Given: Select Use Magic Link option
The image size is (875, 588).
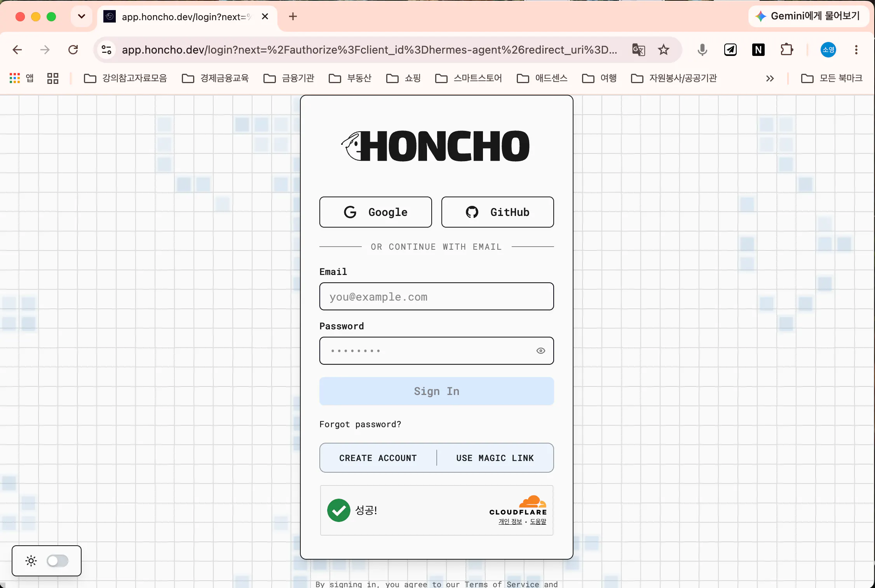Looking at the screenshot, I should point(495,458).
